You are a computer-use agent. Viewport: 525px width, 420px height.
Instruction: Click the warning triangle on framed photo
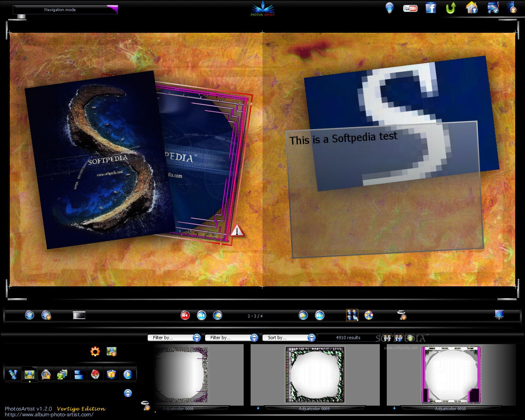pyautogui.click(x=237, y=231)
